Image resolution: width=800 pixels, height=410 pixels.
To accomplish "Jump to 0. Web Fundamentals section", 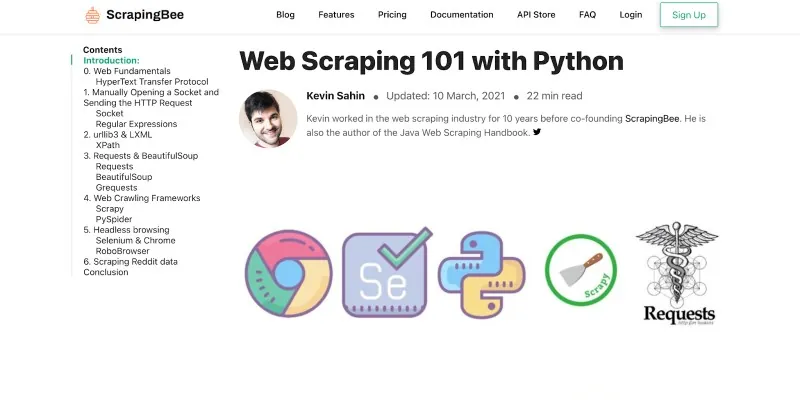I will click(x=127, y=71).
